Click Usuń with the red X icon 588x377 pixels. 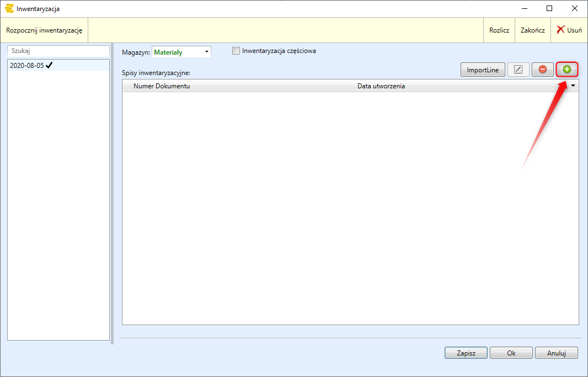[569, 30]
